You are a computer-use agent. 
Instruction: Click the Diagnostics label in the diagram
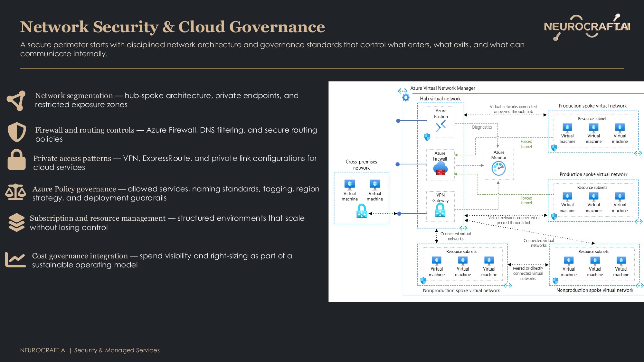pos(482,127)
